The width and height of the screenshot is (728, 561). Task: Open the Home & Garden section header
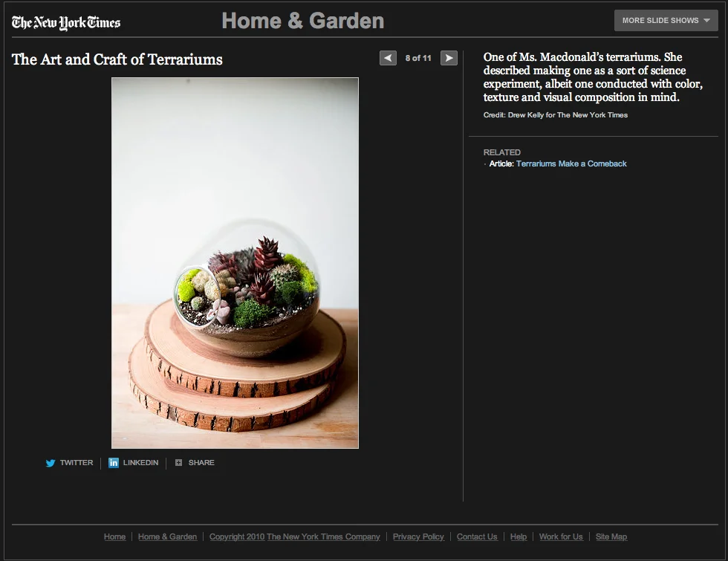point(303,21)
